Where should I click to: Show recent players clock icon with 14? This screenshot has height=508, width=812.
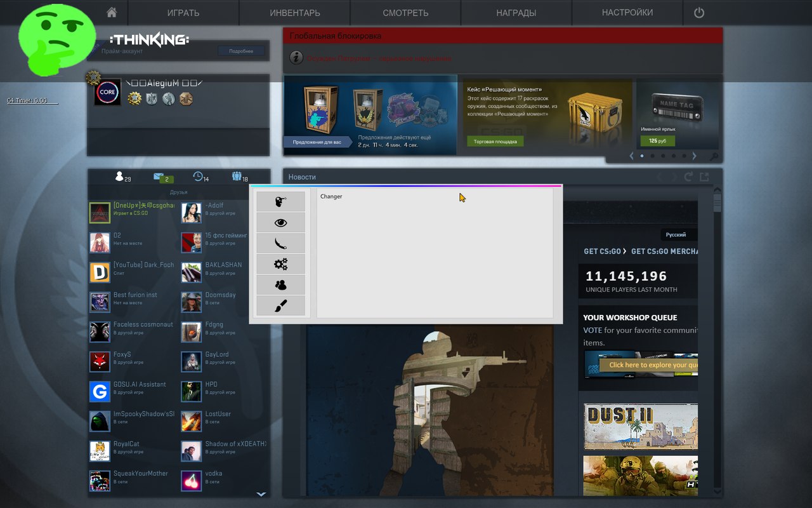[x=200, y=177]
